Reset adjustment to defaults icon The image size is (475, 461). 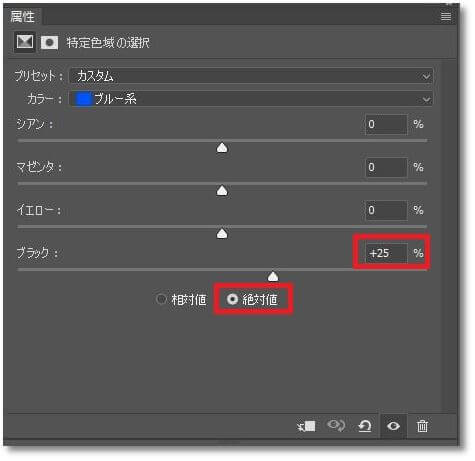coord(365,426)
